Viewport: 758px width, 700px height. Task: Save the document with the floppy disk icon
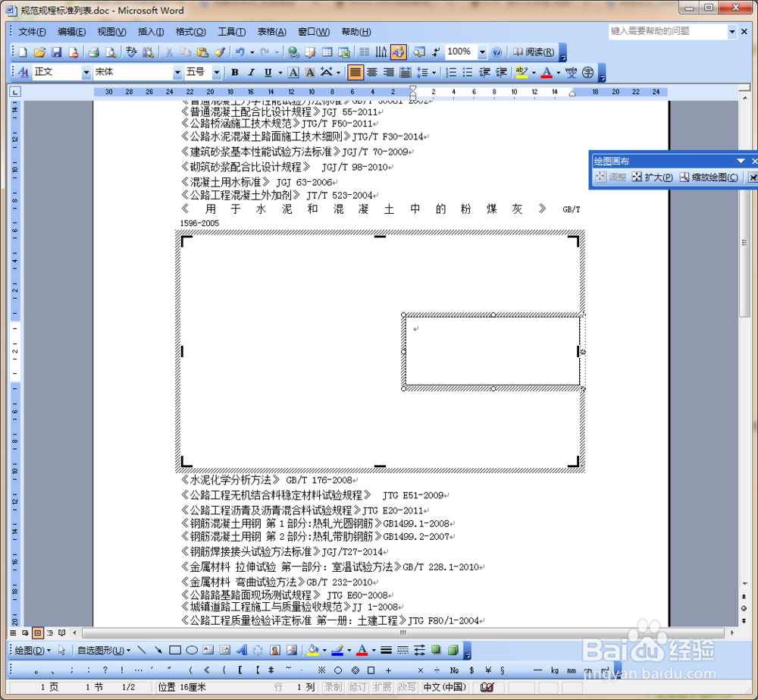[57, 52]
